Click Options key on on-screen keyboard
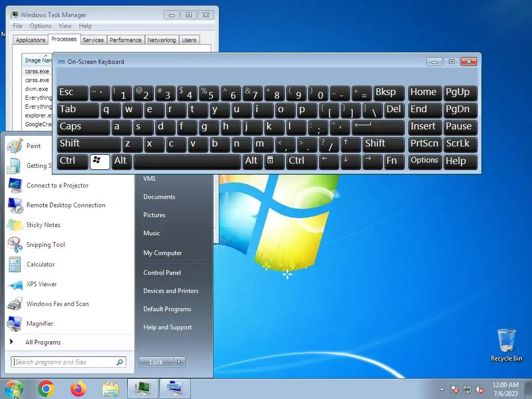The width and height of the screenshot is (532, 399). [424, 162]
